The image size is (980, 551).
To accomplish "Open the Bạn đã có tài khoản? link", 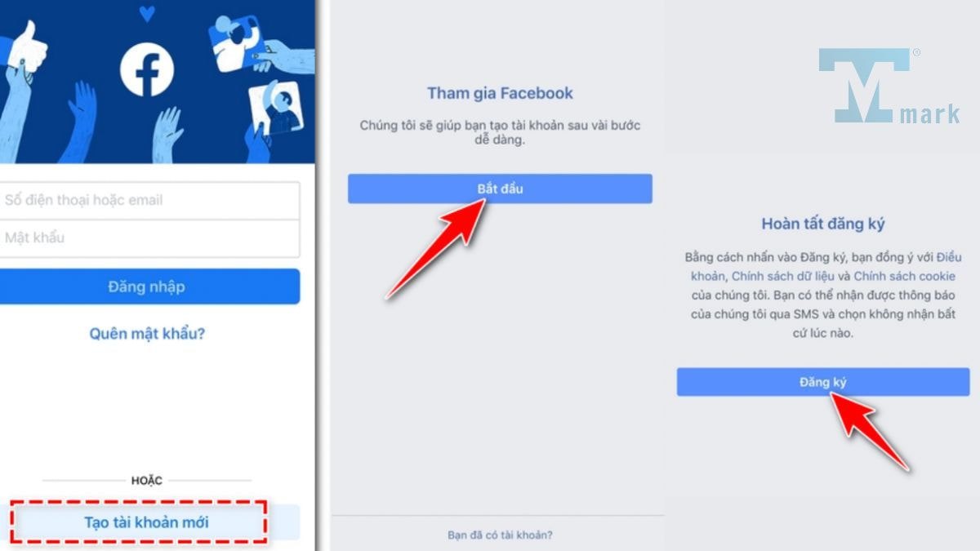I will tap(500, 535).
